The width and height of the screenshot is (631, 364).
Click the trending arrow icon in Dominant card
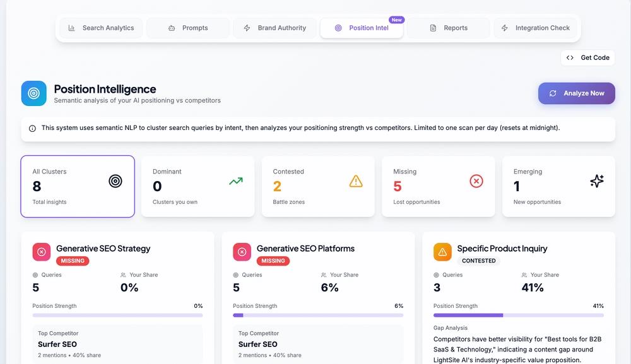pyautogui.click(x=235, y=181)
